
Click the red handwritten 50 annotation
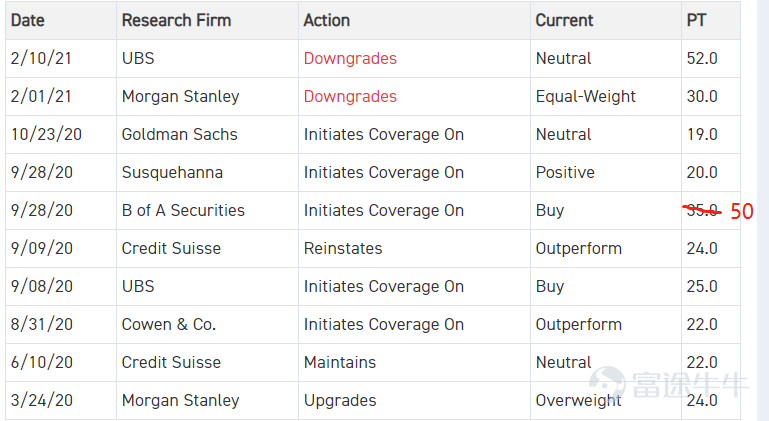[742, 211]
